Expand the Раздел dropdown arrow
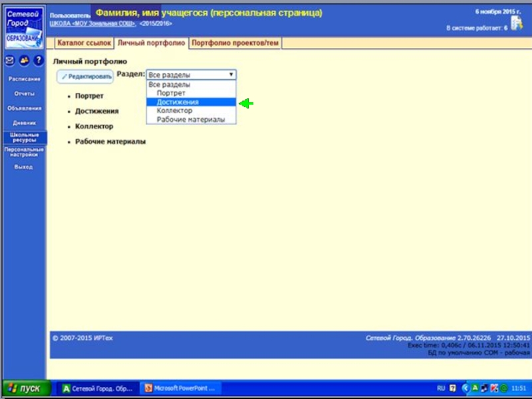The image size is (532, 399). 231,75
